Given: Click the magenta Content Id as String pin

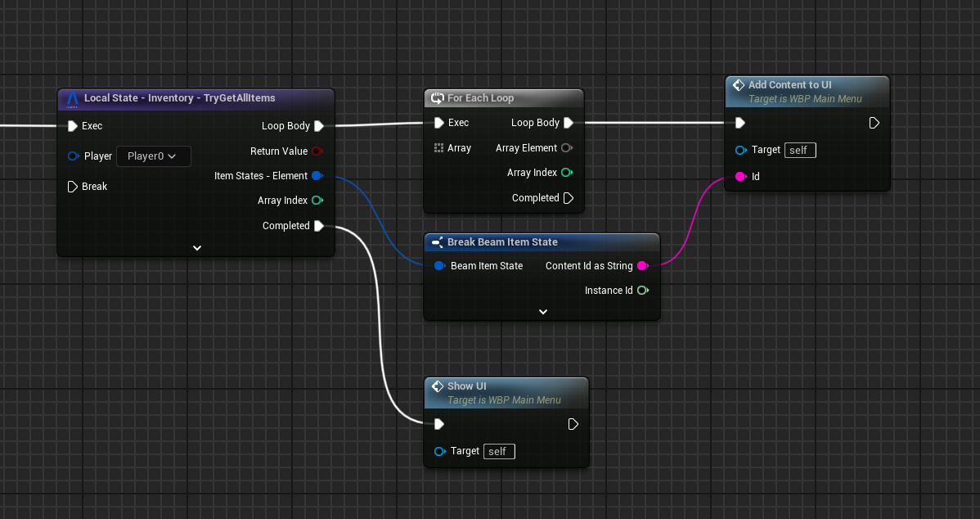Looking at the screenshot, I should 642,266.
